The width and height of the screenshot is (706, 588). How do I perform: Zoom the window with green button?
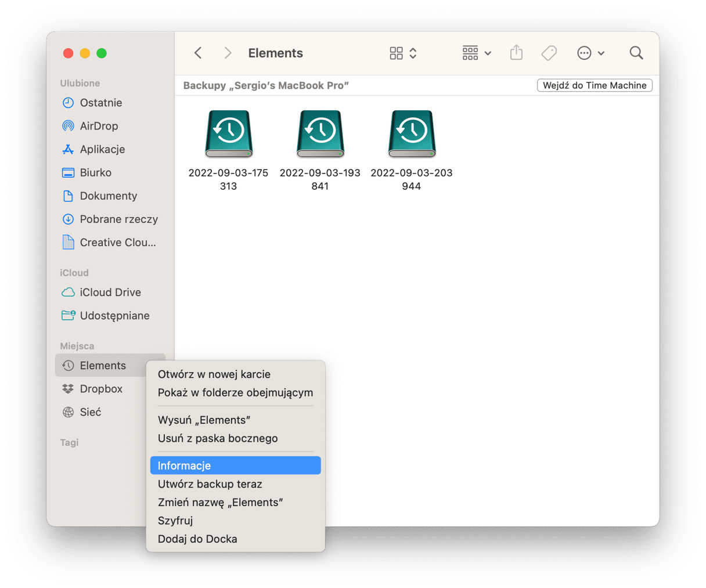tap(102, 53)
